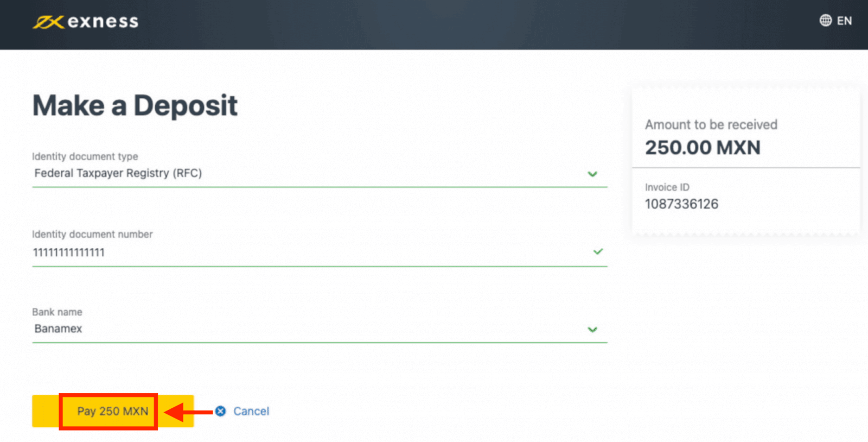Image resolution: width=868 pixels, height=442 pixels.
Task: Select the EN language label
Action: pos(844,21)
